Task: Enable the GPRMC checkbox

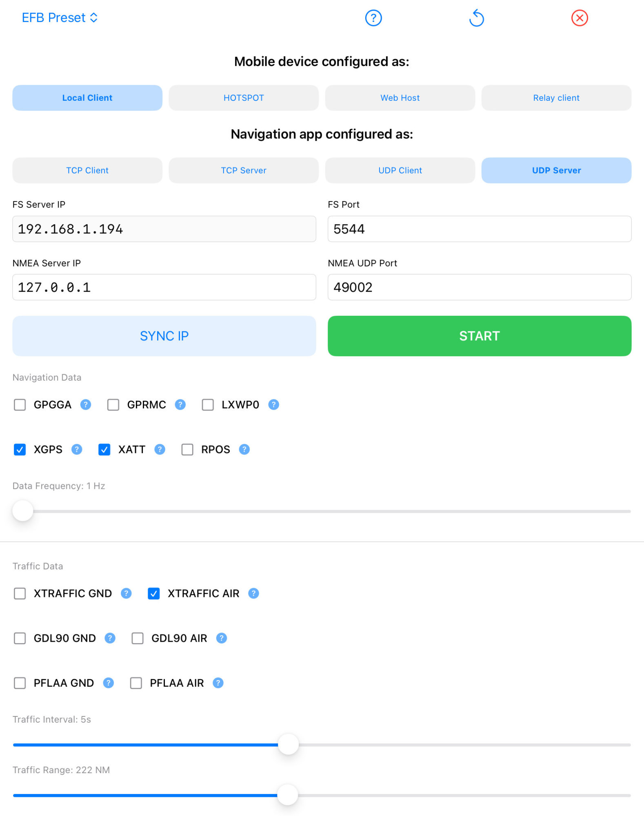Action: 113,405
